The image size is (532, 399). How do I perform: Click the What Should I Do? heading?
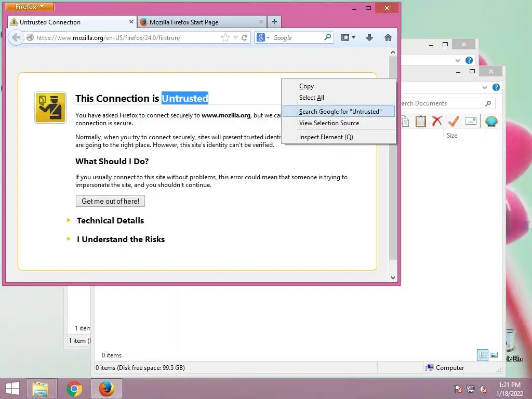112,161
